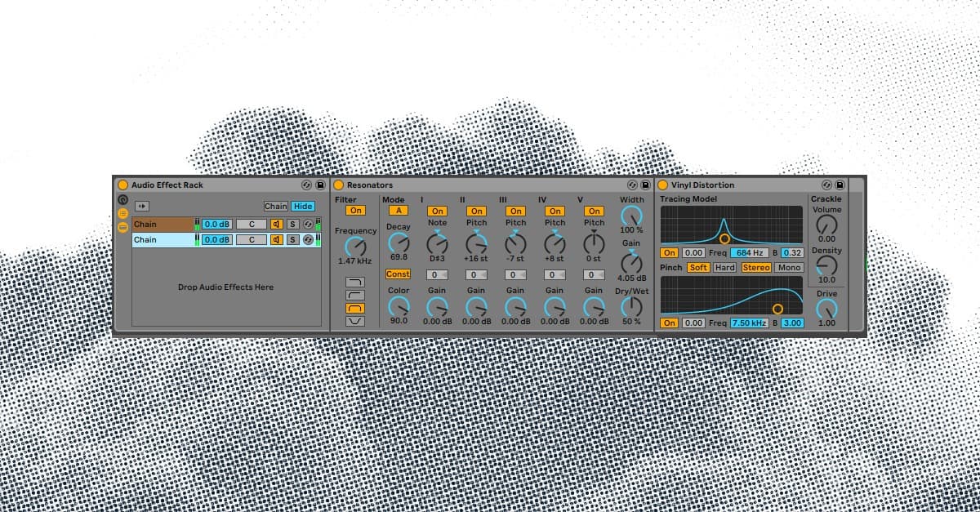The image size is (980, 512).
Task: Save the Audio Effect Rack preset
Action: [320, 185]
